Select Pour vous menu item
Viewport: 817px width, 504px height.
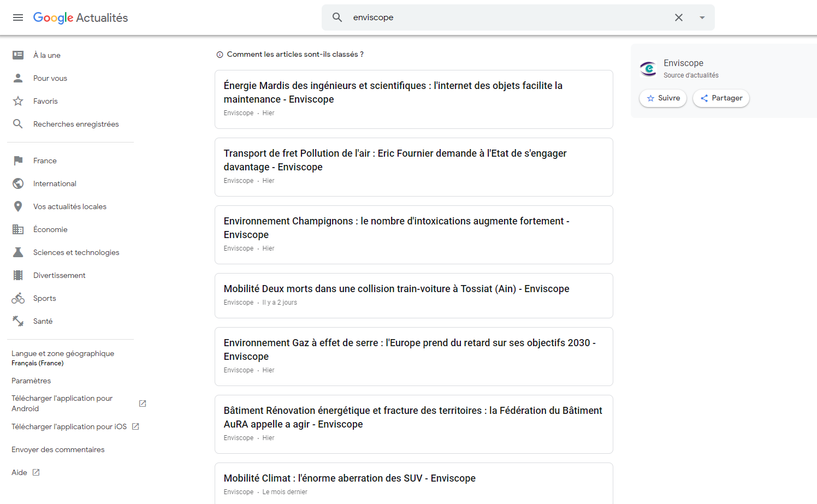tap(50, 78)
